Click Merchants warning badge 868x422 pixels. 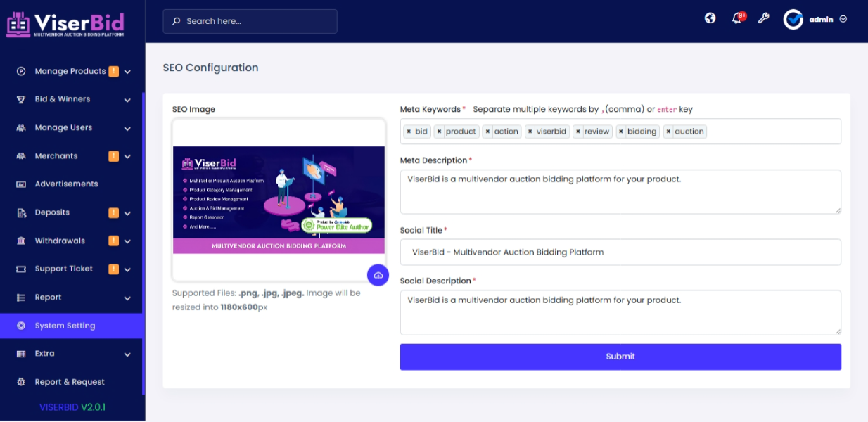[113, 156]
